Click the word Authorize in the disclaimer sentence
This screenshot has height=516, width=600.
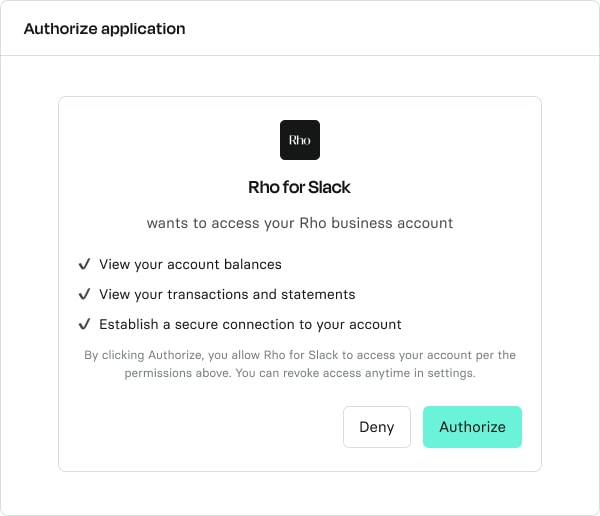175,355
